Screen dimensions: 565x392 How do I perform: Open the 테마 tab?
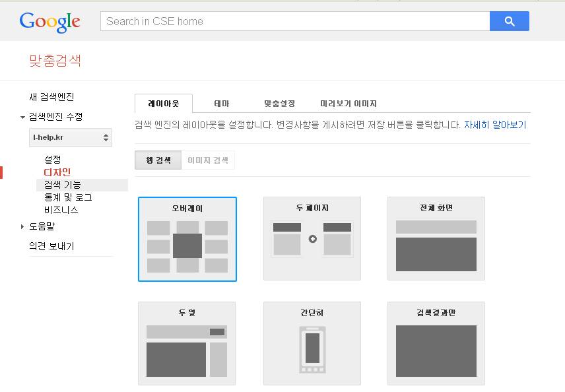click(222, 104)
